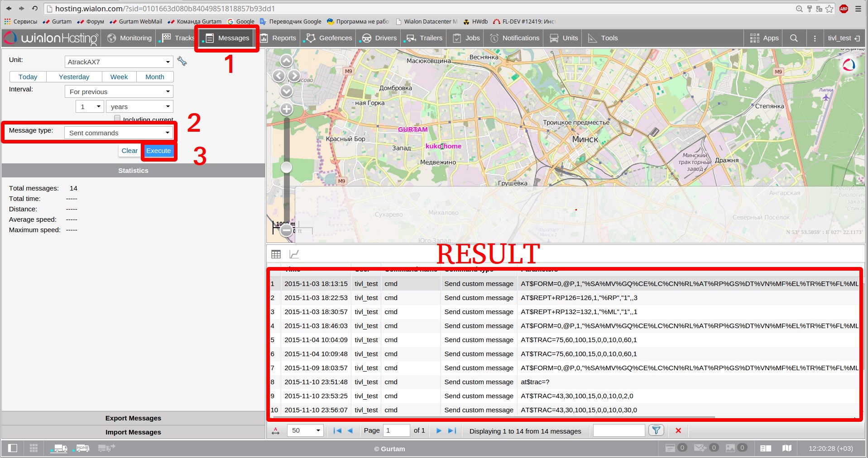Apply the messages filter funnel icon
The width and height of the screenshot is (868, 458).
[656, 430]
